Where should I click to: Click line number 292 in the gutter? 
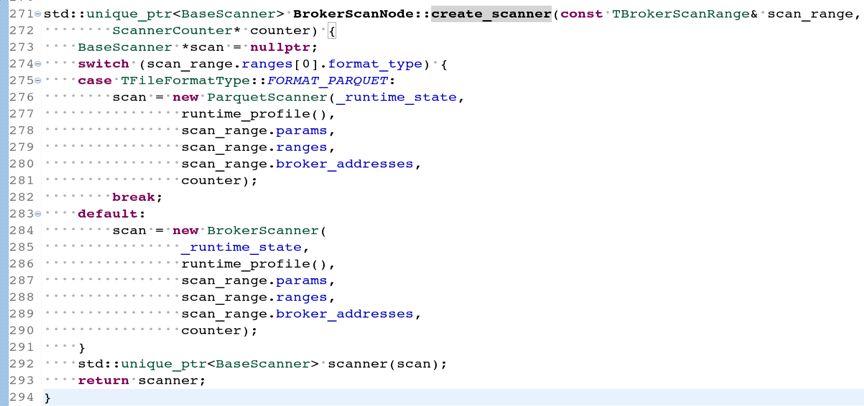[21, 364]
